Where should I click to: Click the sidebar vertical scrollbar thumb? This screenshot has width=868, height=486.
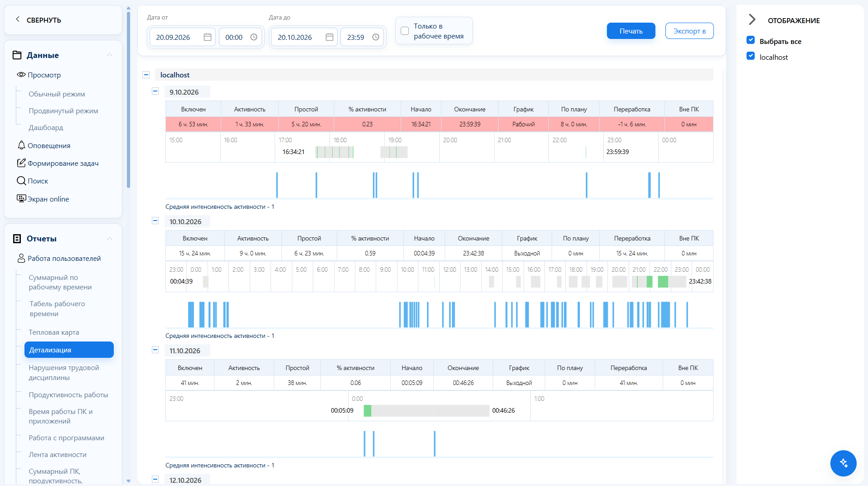[128, 100]
